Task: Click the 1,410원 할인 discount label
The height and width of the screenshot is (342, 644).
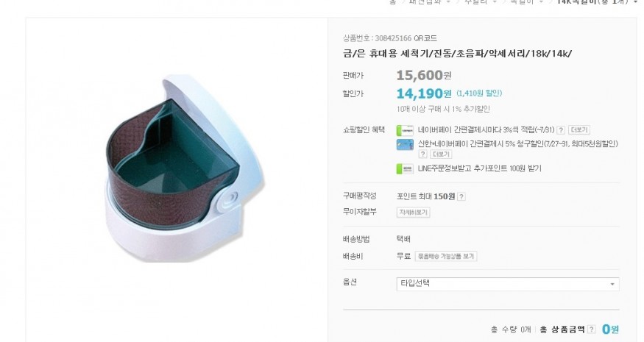Action: [479, 93]
